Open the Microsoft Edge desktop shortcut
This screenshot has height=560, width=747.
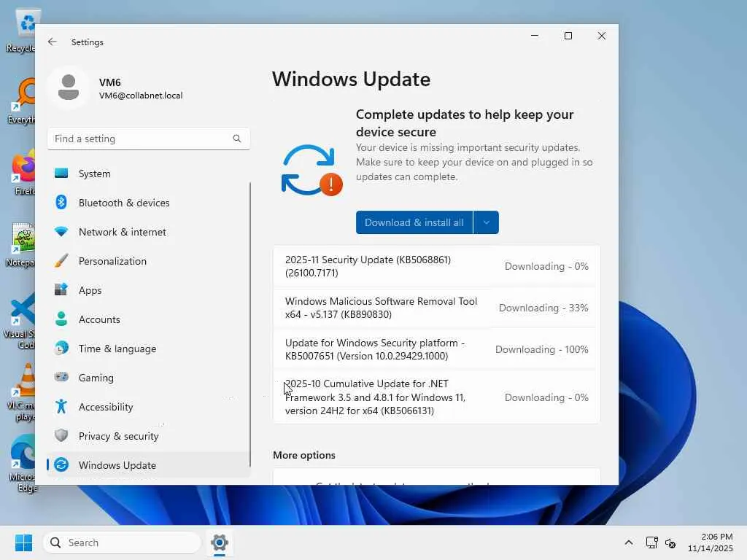[22, 464]
